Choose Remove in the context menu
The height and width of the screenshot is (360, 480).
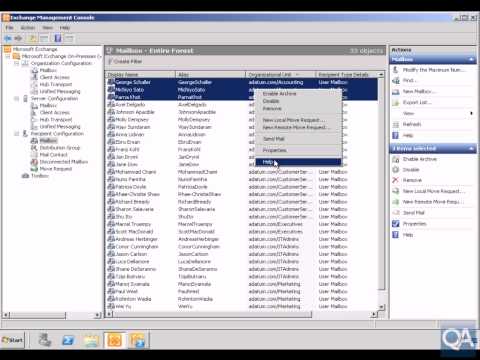click(298, 108)
